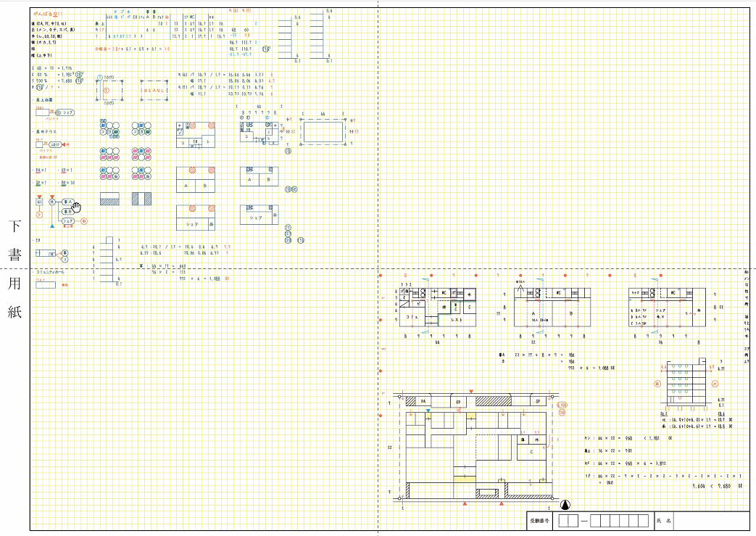Click the 屋外テラス heading label
This screenshot has height=536, width=756.
(x=46, y=131)
